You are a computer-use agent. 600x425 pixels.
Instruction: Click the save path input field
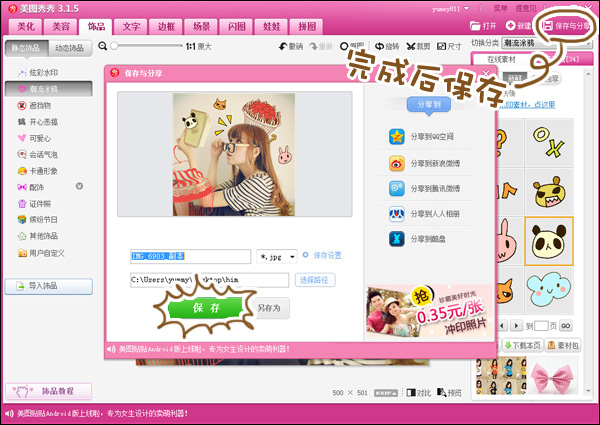[x=209, y=280]
